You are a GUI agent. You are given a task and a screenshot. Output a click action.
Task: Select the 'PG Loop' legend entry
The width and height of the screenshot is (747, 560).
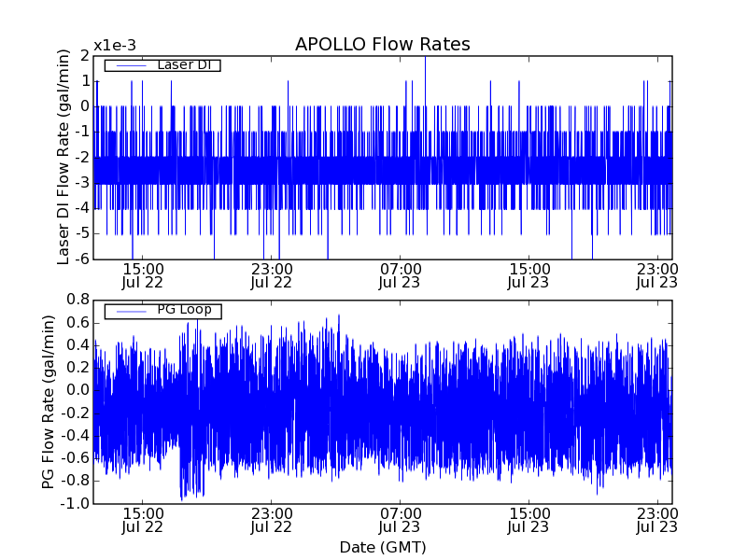162,311
